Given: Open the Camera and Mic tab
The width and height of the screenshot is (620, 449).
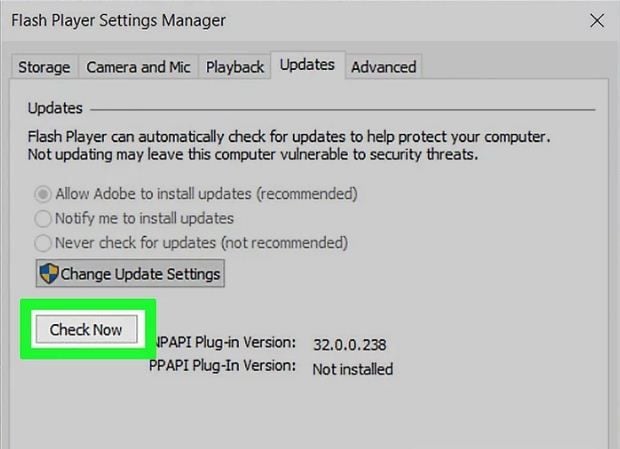Looking at the screenshot, I should (138, 67).
